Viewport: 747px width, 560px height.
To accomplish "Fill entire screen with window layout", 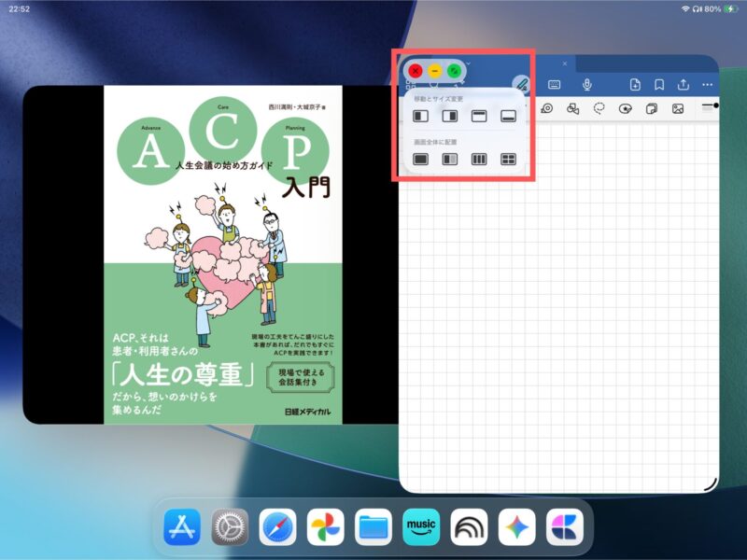I will 421,160.
